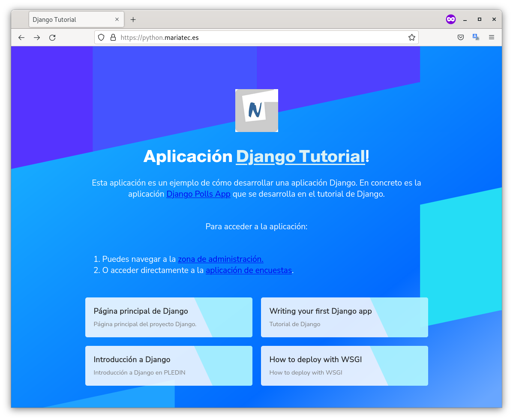Click the forward navigation arrow
Viewport: 513px width, 420px height.
[37, 38]
